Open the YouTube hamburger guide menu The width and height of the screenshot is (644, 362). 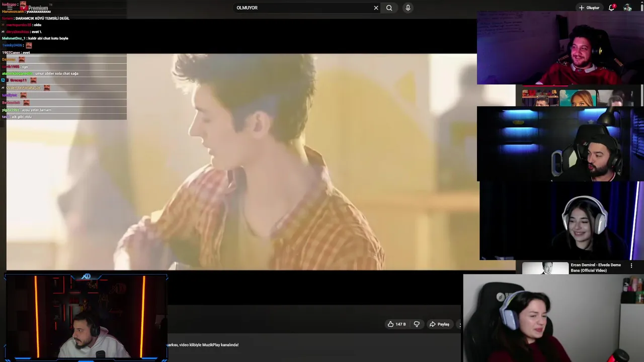pos(10,8)
